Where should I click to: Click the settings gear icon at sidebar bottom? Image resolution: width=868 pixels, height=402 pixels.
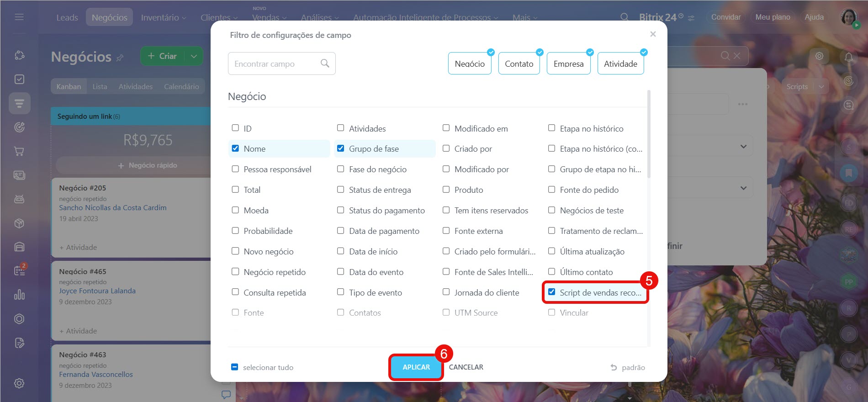19,383
